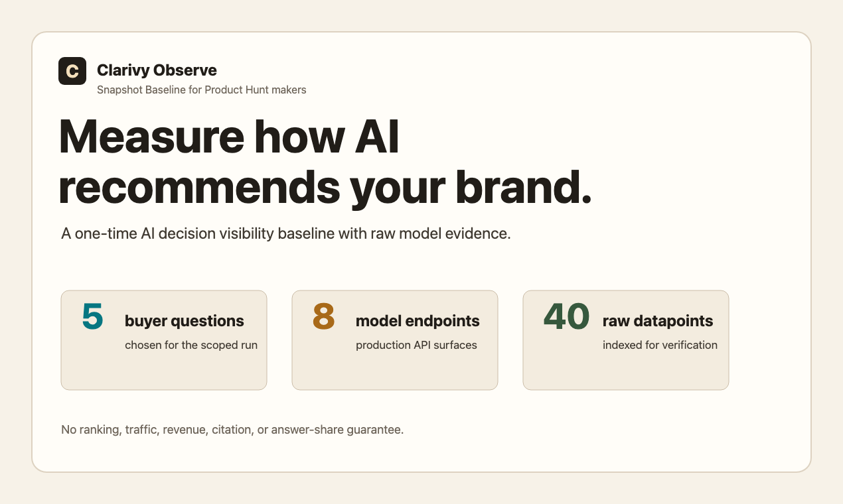The image size is (843, 504).
Task: Click the Clarivy C logo icon
Action: tap(72, 71)
